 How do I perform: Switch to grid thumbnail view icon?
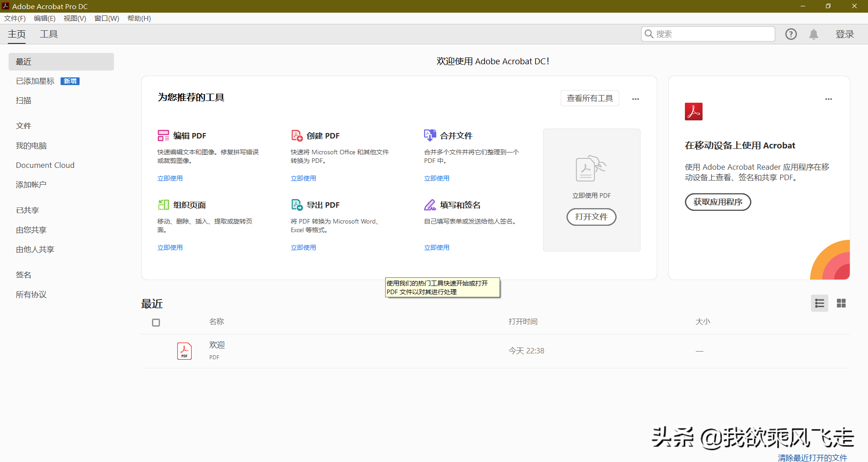coord(841,303)
